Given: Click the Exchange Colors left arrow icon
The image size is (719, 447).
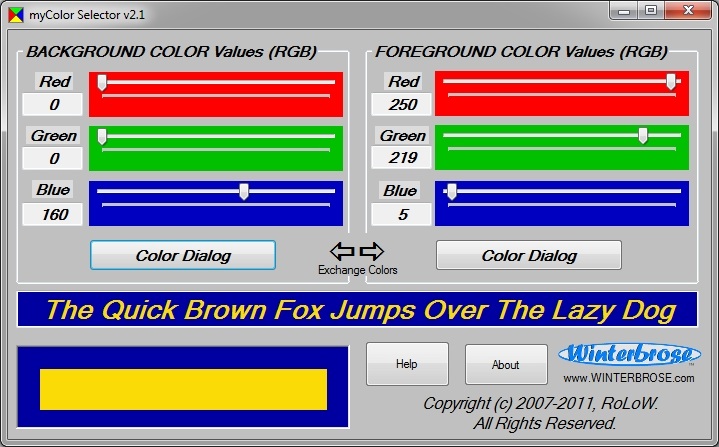Looking at the screenshot, I should (342, 251).
